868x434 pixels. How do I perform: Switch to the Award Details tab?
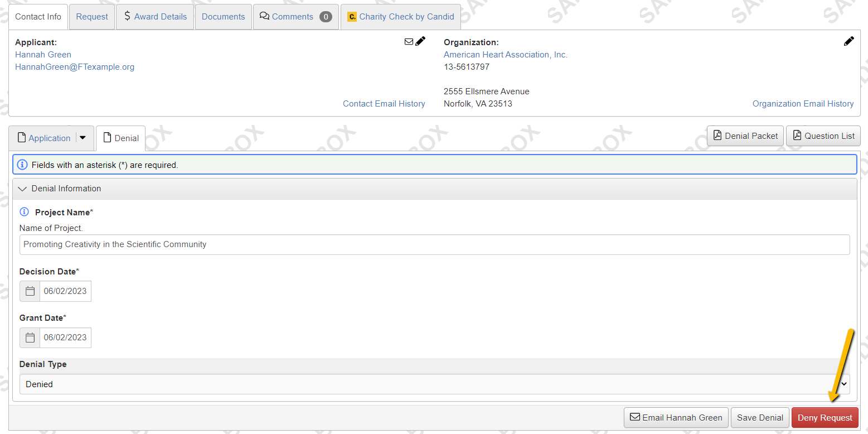point(154,16)
